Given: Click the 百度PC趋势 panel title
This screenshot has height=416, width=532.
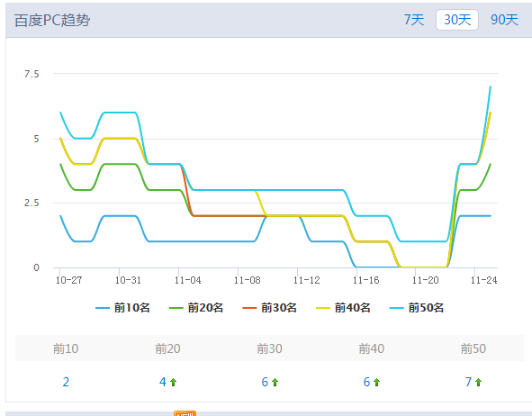Looking at the screenshot, I should 52,21.
